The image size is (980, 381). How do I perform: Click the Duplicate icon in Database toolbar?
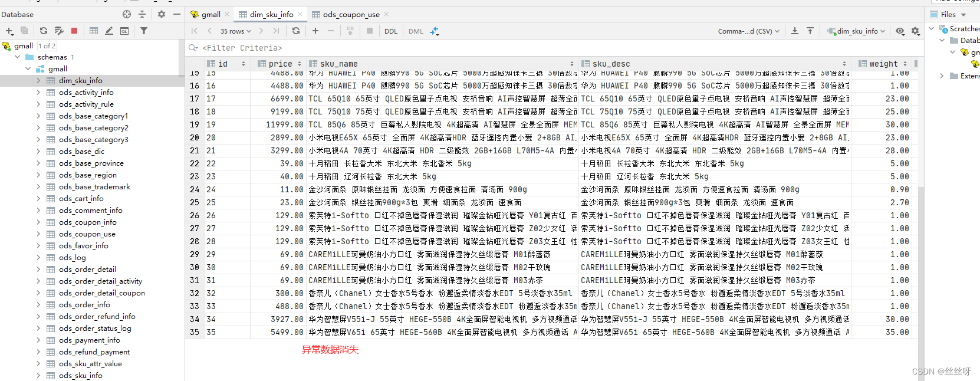(24, 31)
